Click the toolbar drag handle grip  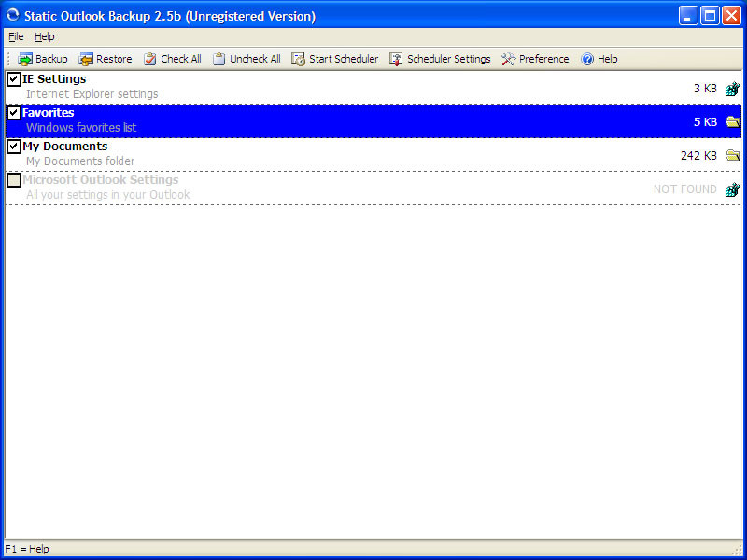[9, 59]
